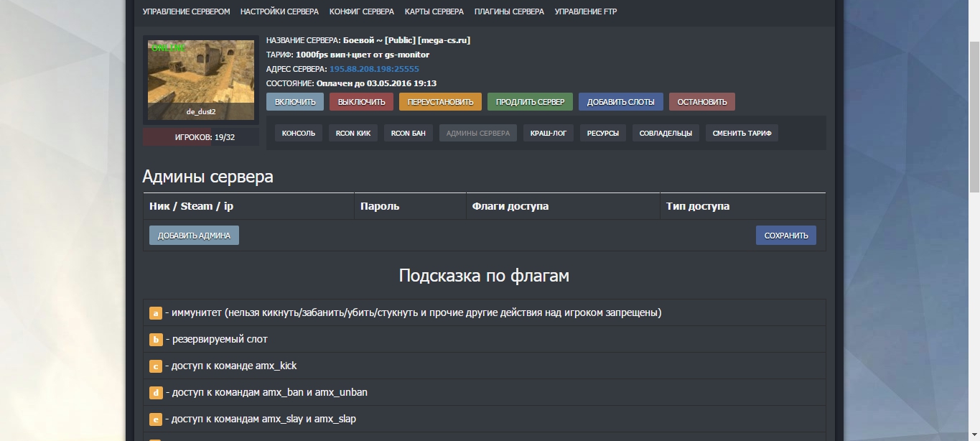Click the green ПРОДЛИТЬ СЕРВЕР button

(531, 102)
